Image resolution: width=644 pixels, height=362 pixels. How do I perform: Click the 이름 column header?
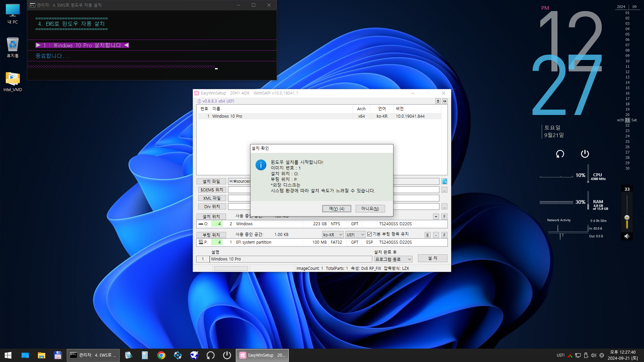(x=281, y=109)
